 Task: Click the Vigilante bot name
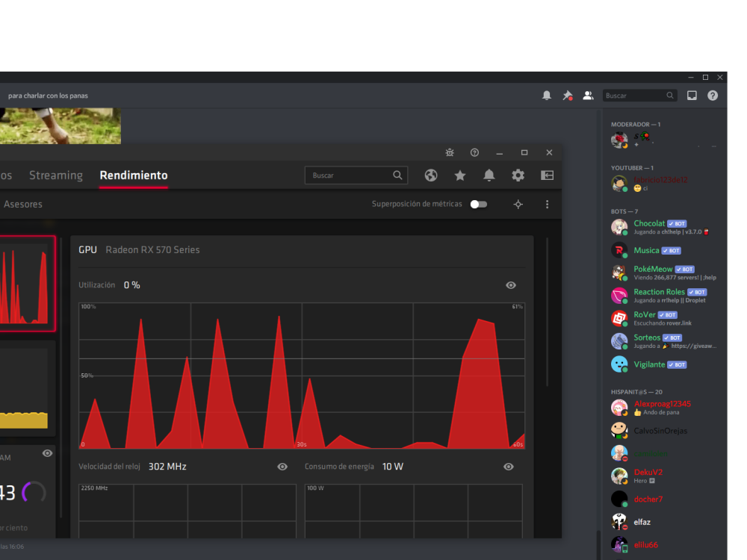pyautogui.click(x=649, y=364)
